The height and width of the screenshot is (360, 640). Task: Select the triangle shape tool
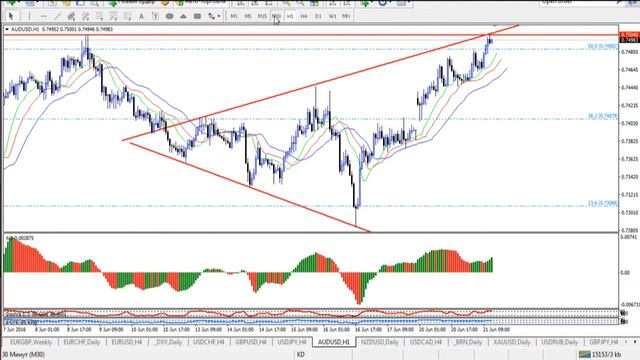pyautogui.click(x=183, y=16)
